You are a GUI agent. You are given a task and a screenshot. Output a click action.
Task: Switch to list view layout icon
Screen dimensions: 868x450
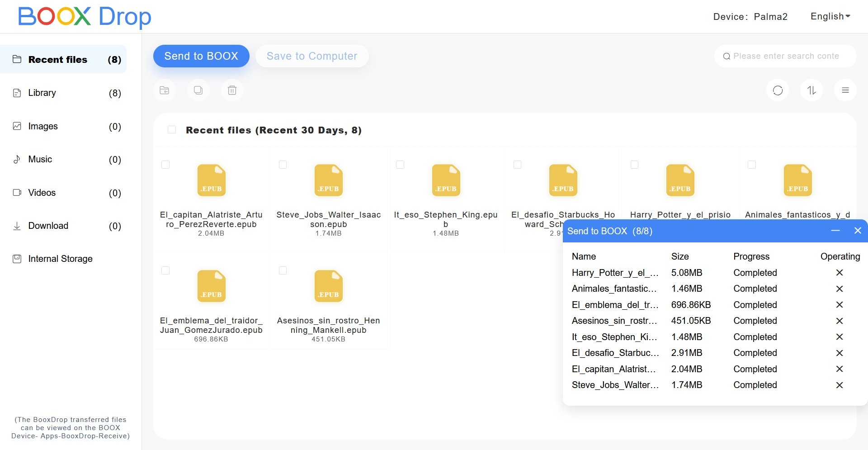click(x=845, y=90)
